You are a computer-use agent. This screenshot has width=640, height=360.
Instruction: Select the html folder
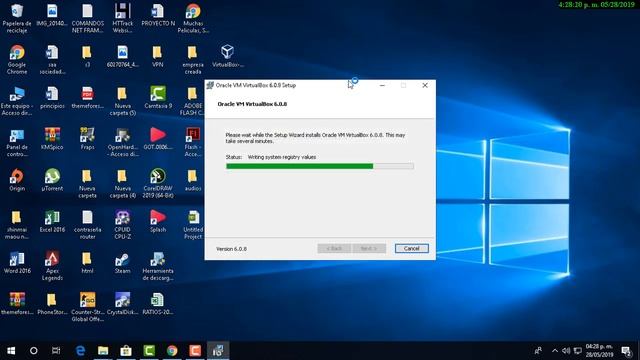tap(87, 263)
